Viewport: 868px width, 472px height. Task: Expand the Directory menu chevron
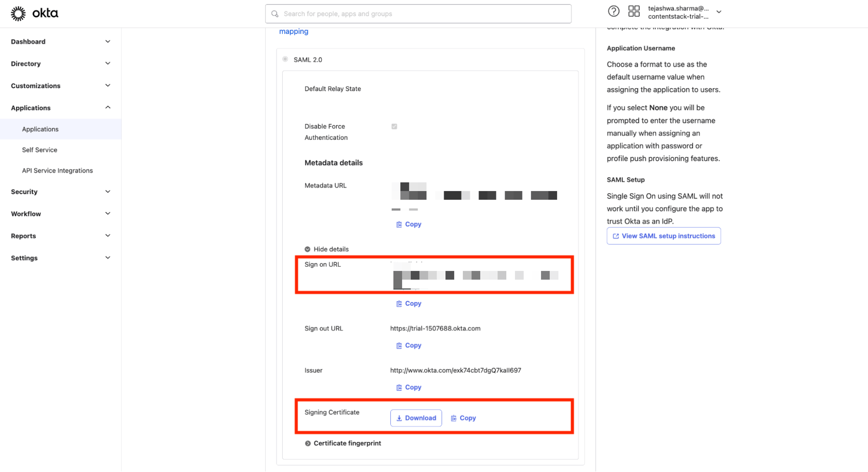click(x=108, y=63)
